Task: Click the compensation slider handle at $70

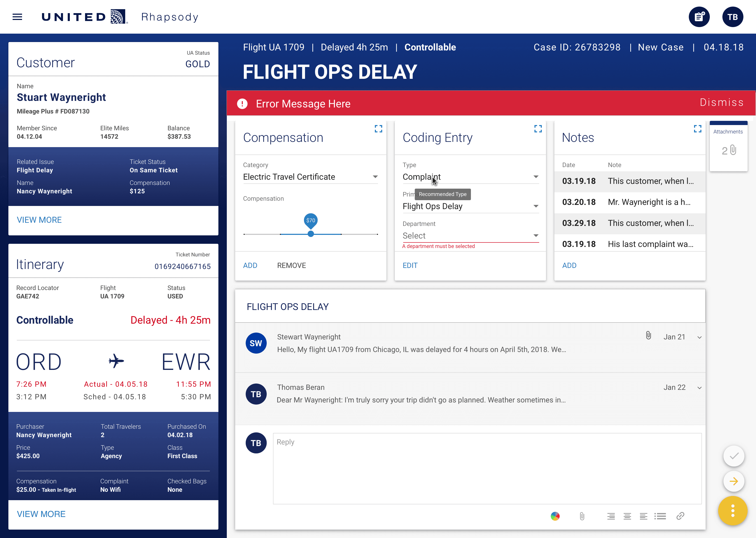Action: click(x=311, y=234)
